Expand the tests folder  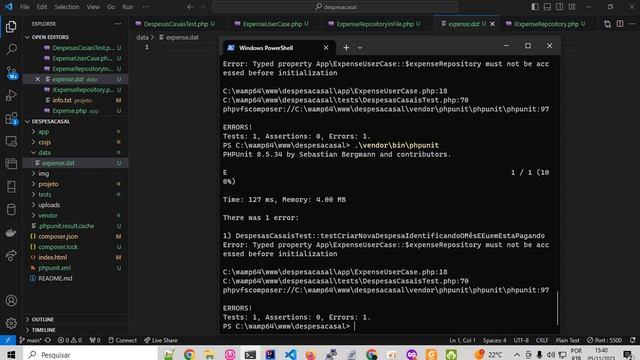tap(45, 194)
